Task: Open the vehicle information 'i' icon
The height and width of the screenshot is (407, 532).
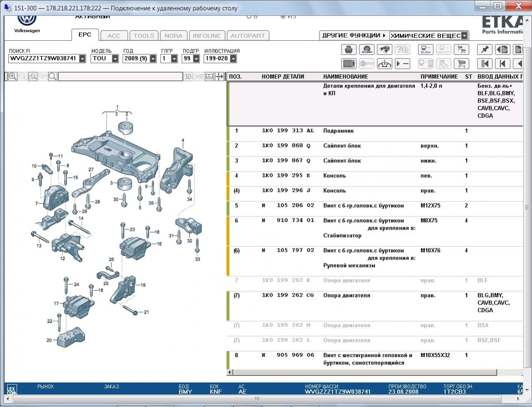Action: (384, 64)
